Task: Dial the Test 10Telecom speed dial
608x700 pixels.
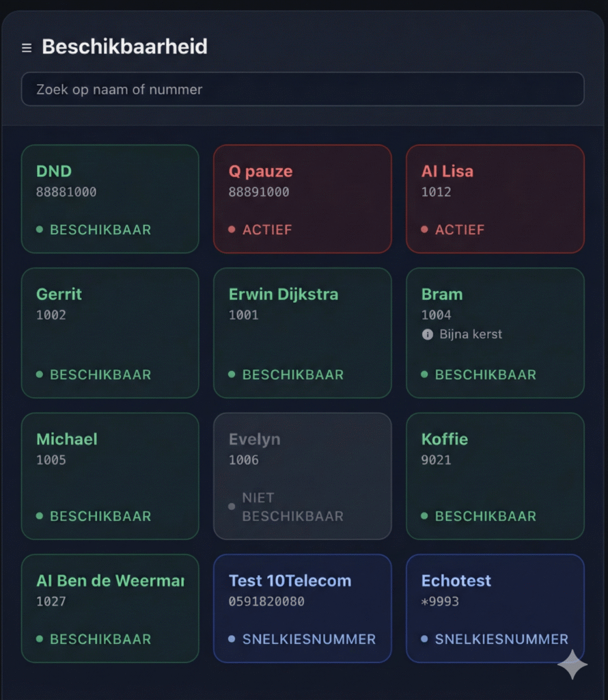Action: tap(303, 608)
